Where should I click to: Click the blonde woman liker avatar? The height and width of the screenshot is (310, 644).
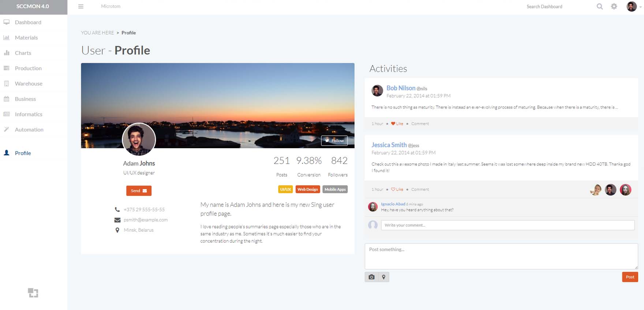click(x=596, y=190)
